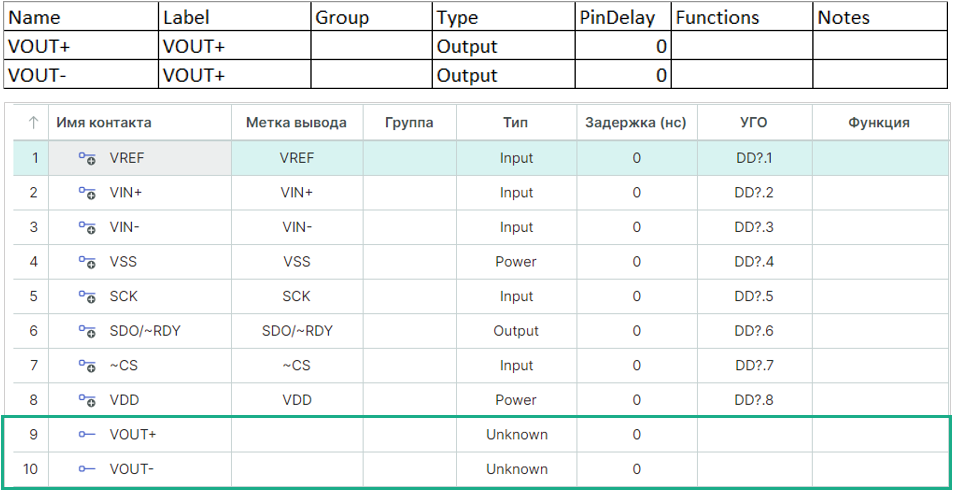The image size is (955, 494).
Task: Click the Задержка (нс) column header
Action: (x=636, y=123)
